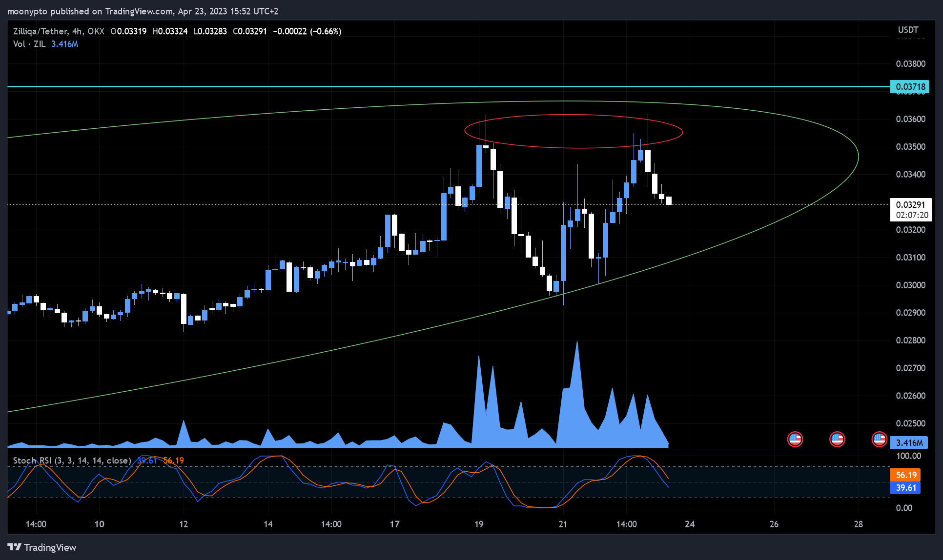943x560 pixels.
Task: Click date 26 on the time axis
Action: [774, 524]
